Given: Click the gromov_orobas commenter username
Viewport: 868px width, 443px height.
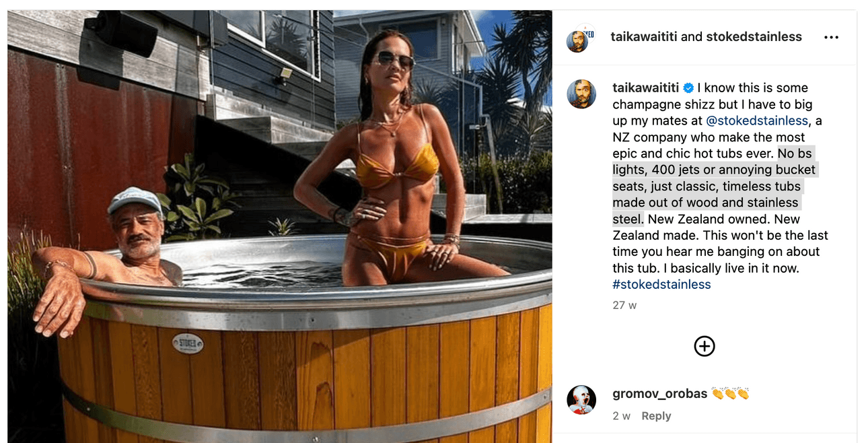Looking at the screenshot, I should tap(659, 394).
